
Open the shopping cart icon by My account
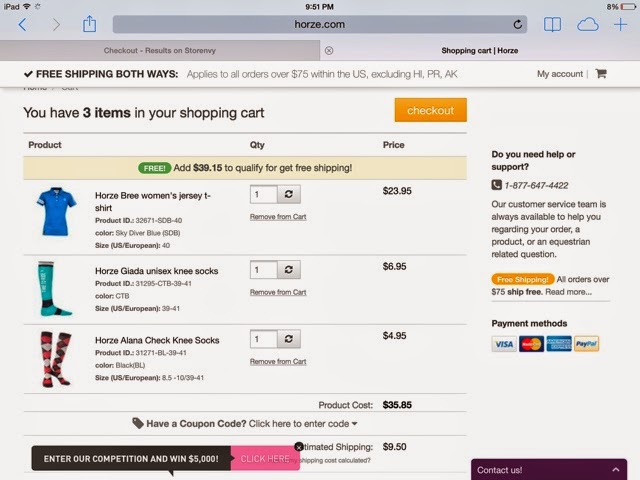[601, 73]
